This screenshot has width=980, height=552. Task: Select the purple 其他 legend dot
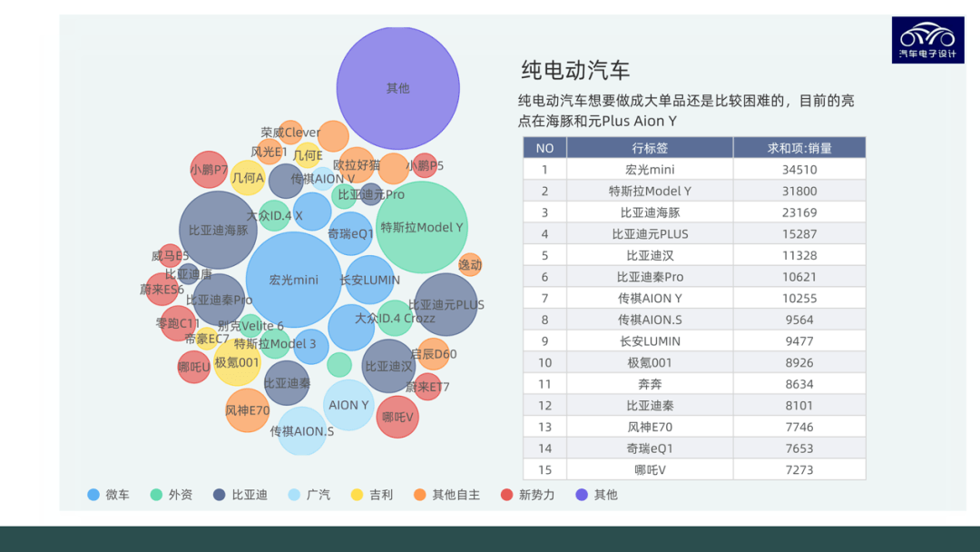coord(582,495)
